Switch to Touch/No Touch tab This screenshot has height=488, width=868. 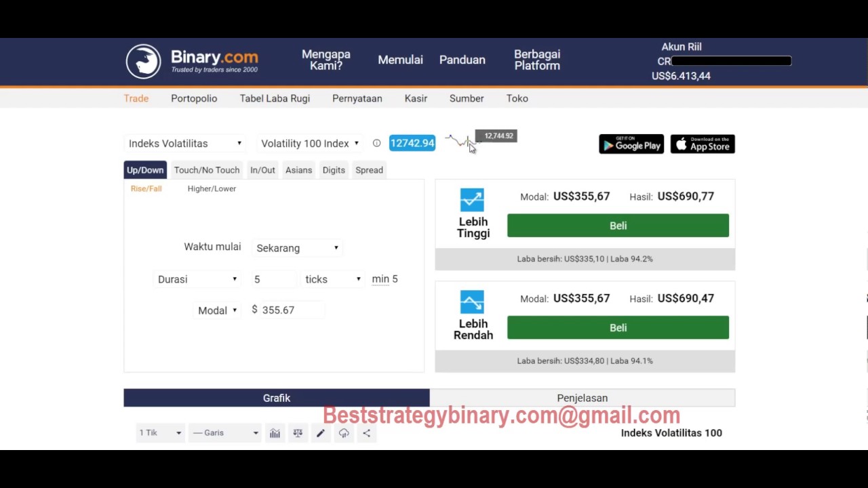(x=207, y=170)
